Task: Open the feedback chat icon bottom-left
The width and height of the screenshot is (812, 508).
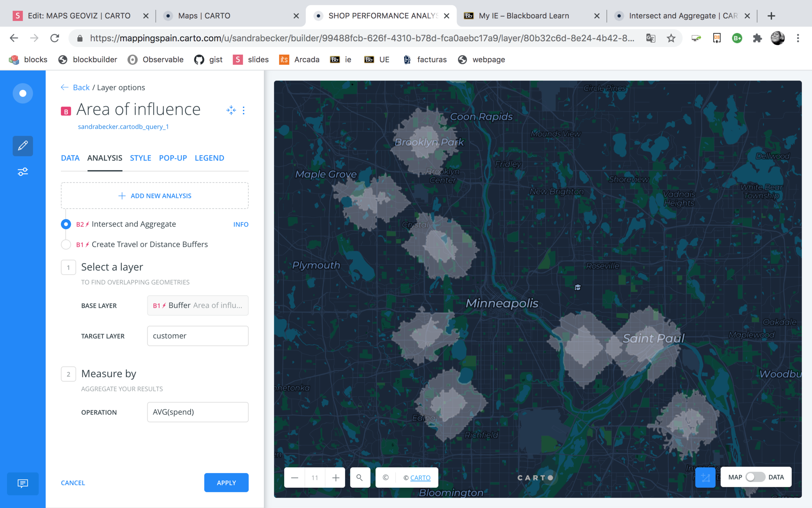Action: coord(23,483)
